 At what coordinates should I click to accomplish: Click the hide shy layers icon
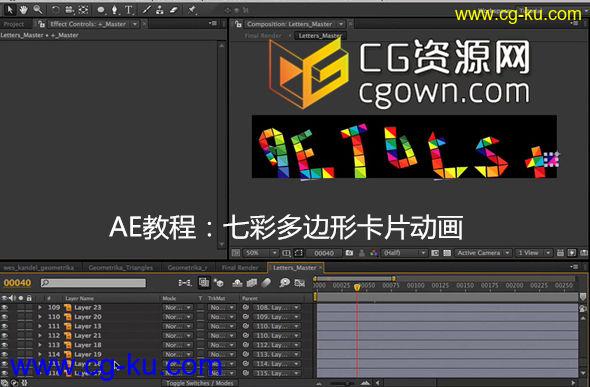coord(237,282)
